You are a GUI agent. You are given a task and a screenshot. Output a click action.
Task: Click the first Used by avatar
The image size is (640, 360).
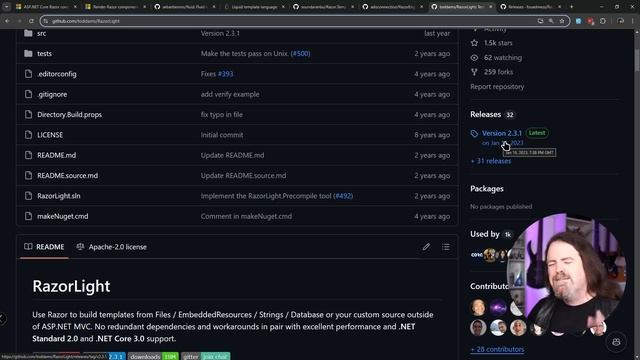pos(476,255)
